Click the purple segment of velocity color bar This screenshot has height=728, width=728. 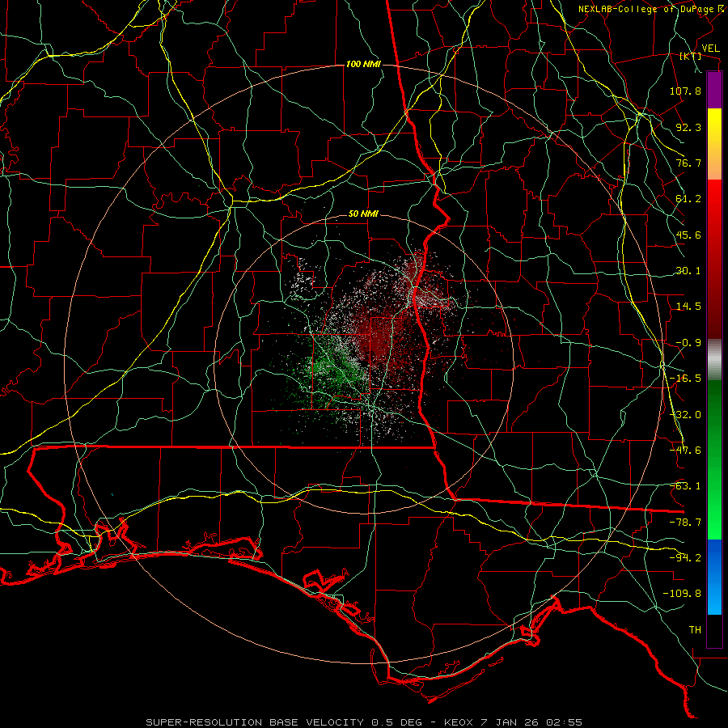(x=714, y=90)
